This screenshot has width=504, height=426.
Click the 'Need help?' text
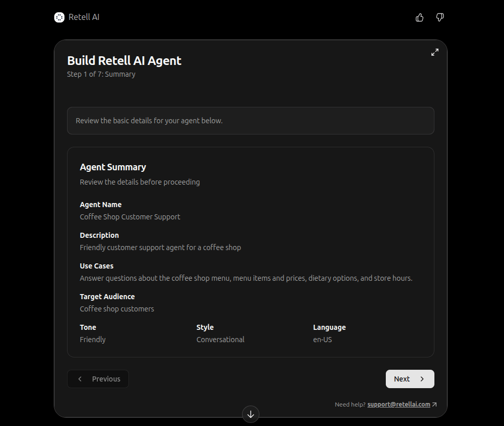pos(350,405)
